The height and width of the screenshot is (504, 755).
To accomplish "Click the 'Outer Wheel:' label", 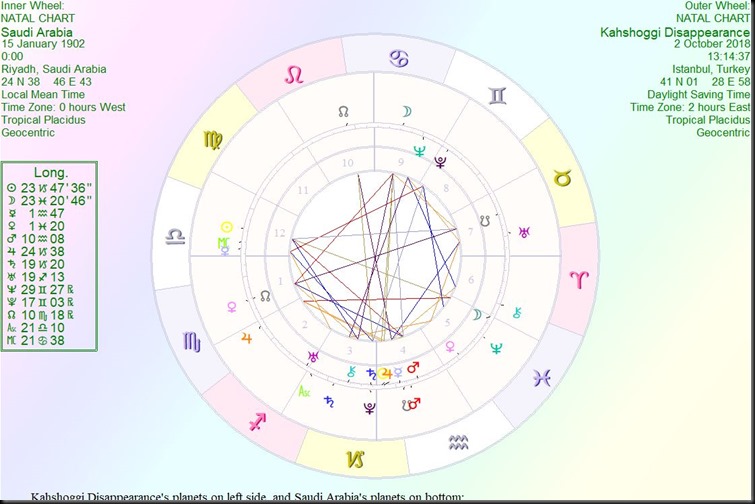I will tap(717, 6).
